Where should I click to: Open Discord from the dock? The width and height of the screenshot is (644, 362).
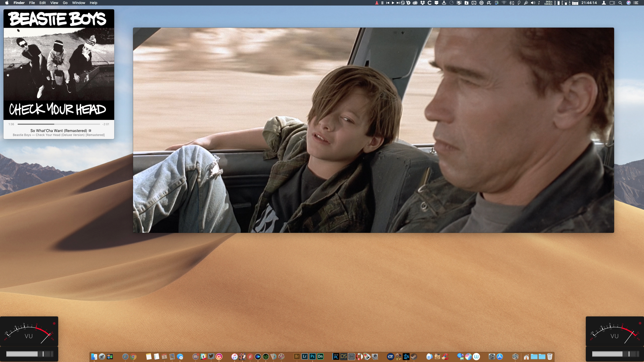pos(195,356)
